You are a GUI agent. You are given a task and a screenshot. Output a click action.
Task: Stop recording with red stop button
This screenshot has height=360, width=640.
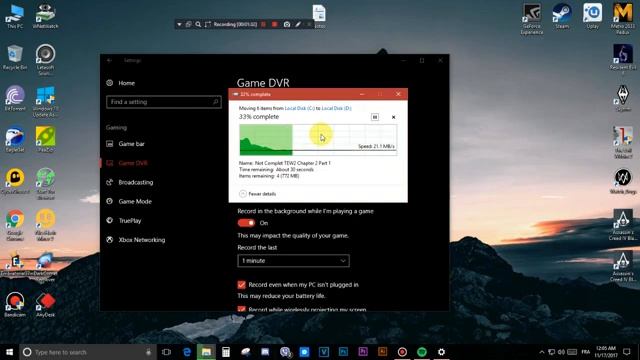click(x=275, y=24)
